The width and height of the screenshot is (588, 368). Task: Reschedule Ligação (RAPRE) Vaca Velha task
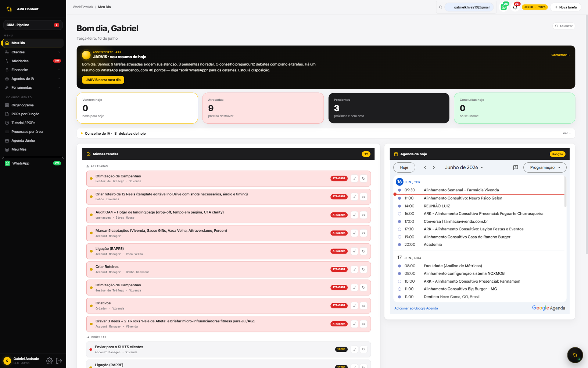pyautogui.click(x=363, y=251)
